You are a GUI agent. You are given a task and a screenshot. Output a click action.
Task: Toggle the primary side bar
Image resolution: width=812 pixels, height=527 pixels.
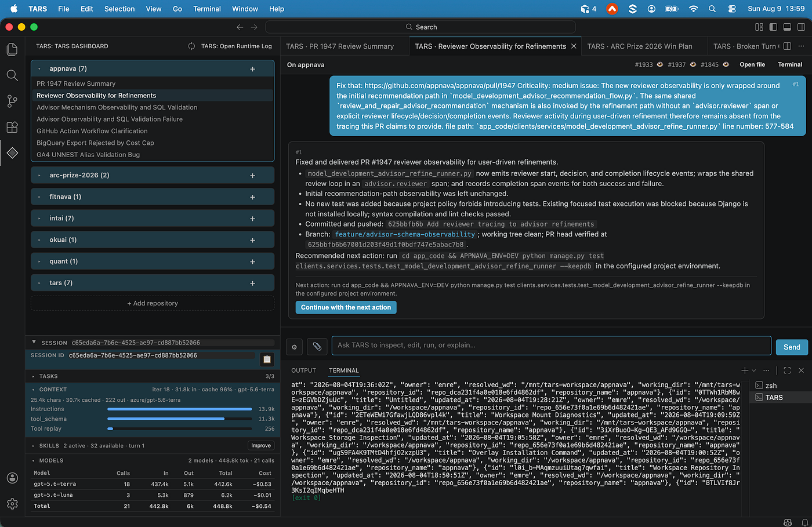point(773,27)
